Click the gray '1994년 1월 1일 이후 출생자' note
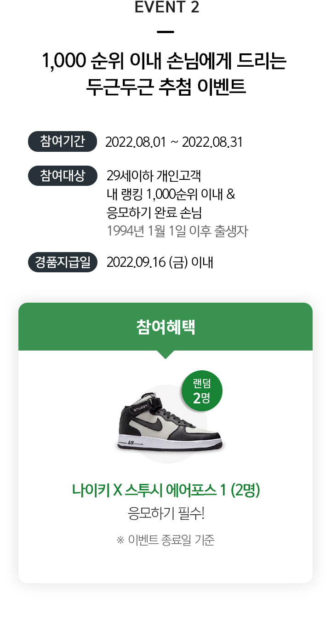 click(x=177, y=231)
